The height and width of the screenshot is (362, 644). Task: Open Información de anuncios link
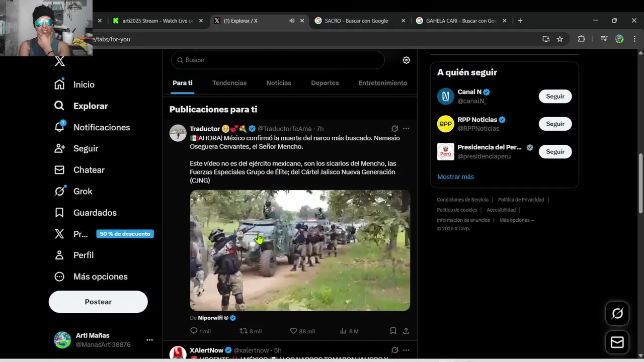point(463,220)
